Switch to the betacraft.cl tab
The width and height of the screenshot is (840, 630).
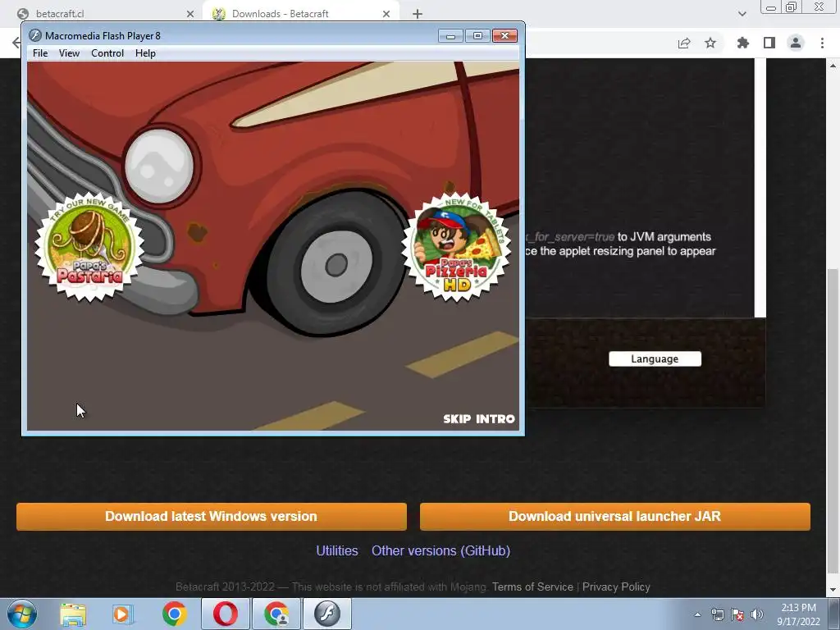(x=102, y=13)
